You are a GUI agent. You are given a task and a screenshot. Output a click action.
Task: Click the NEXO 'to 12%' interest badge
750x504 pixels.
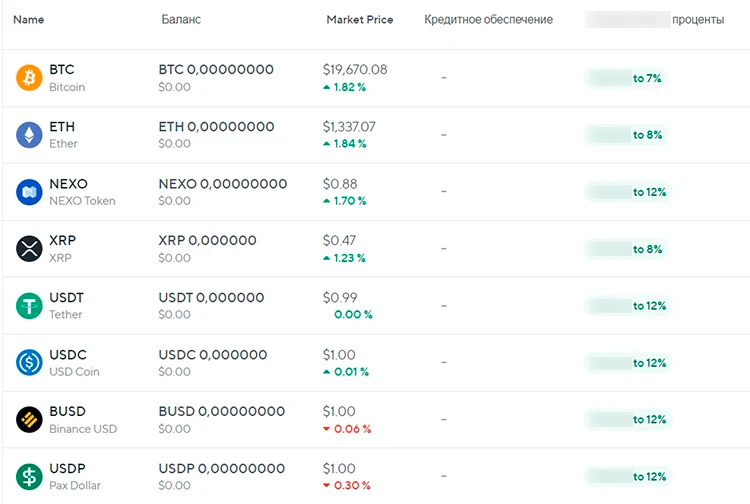[626, 192]
